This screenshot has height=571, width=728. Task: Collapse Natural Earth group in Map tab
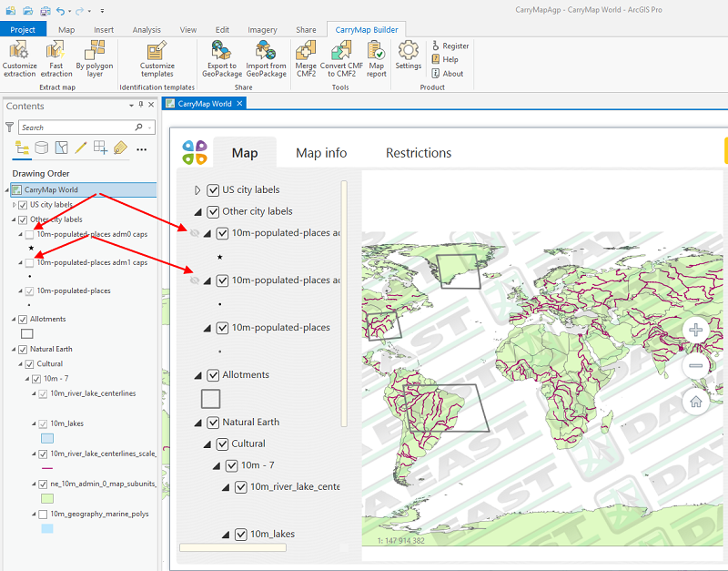pyautogui.click(x=197, y=423)
